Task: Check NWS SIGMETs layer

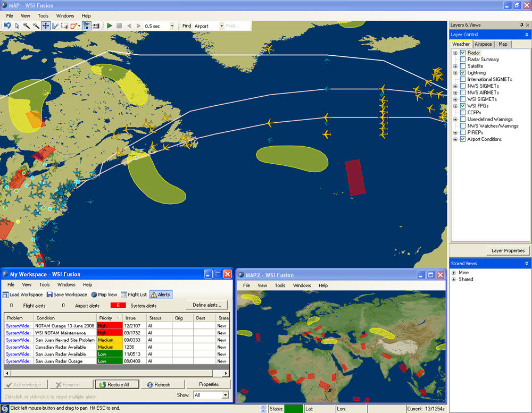Action: click(463, 86)
